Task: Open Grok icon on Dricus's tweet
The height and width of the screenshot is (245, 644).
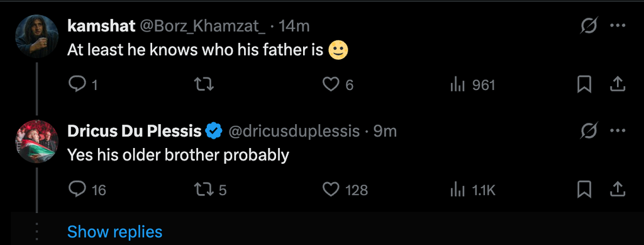Action: coord(588,131)
